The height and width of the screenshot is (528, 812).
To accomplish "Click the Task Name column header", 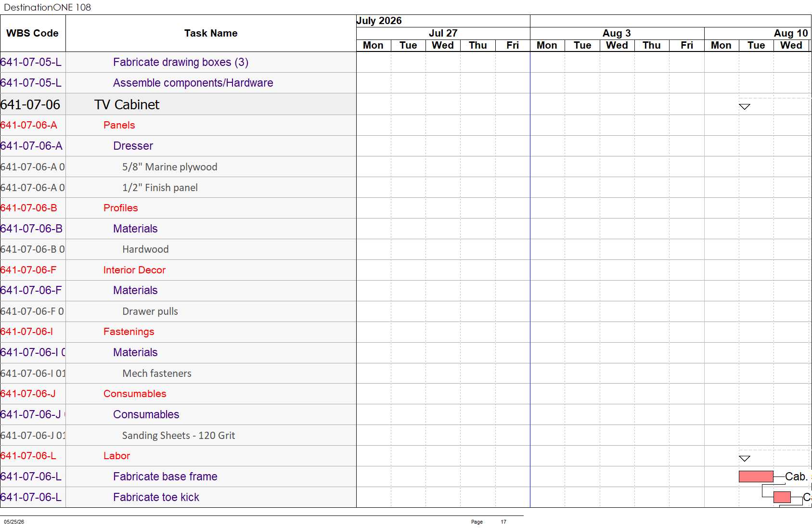I will pos(211,33).
